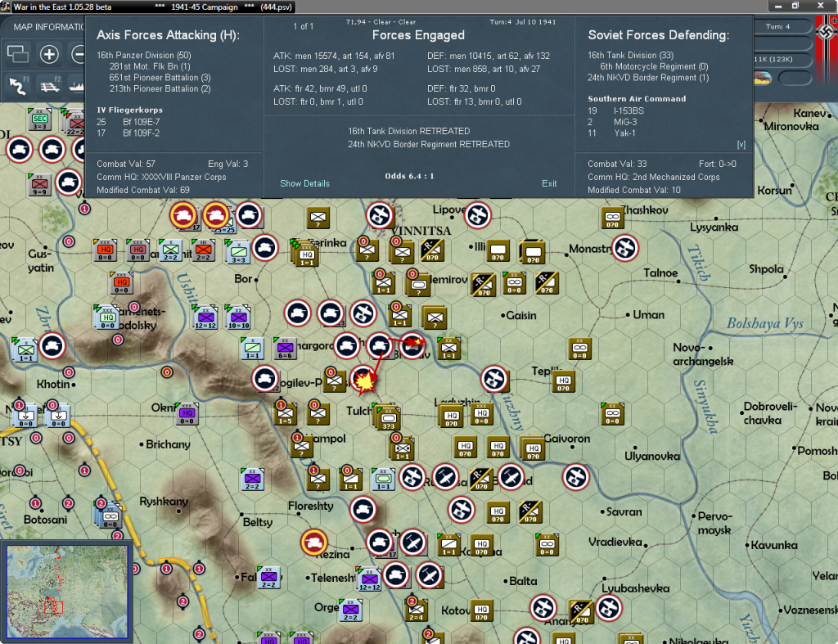Click the IV Fliegerkorps heading
Image resolution: width=838 pixels, height=644 pixels.
click(x=129, y=110)
